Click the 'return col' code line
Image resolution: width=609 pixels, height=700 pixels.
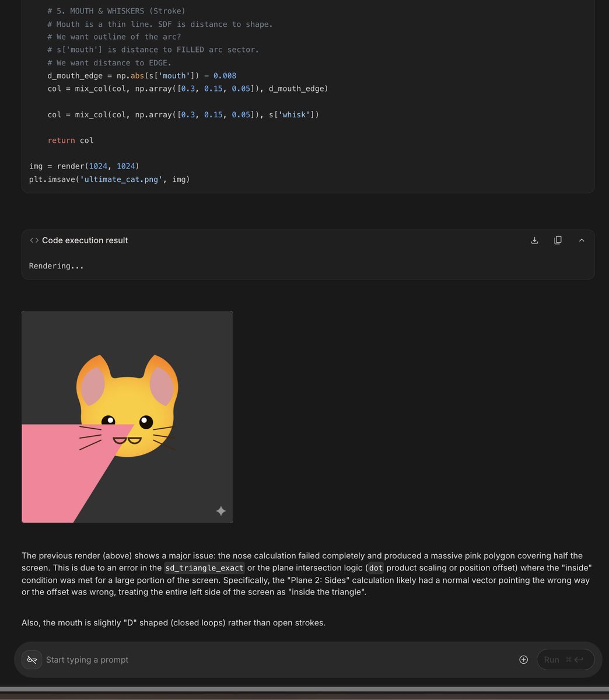click(x=71, y=141)
